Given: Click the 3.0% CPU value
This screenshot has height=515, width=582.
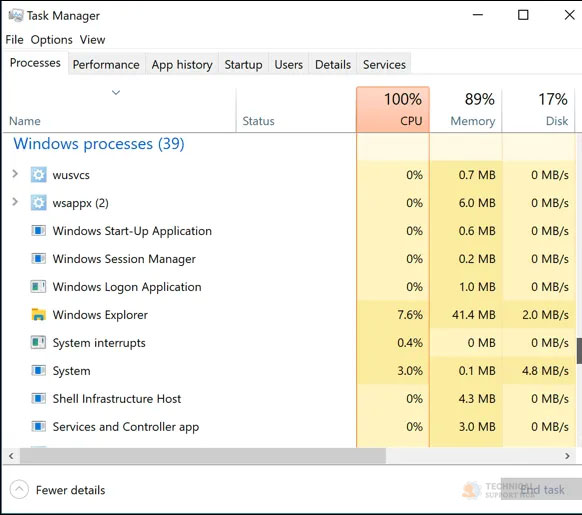Looking at the screenshot, I should click(410, 371).
